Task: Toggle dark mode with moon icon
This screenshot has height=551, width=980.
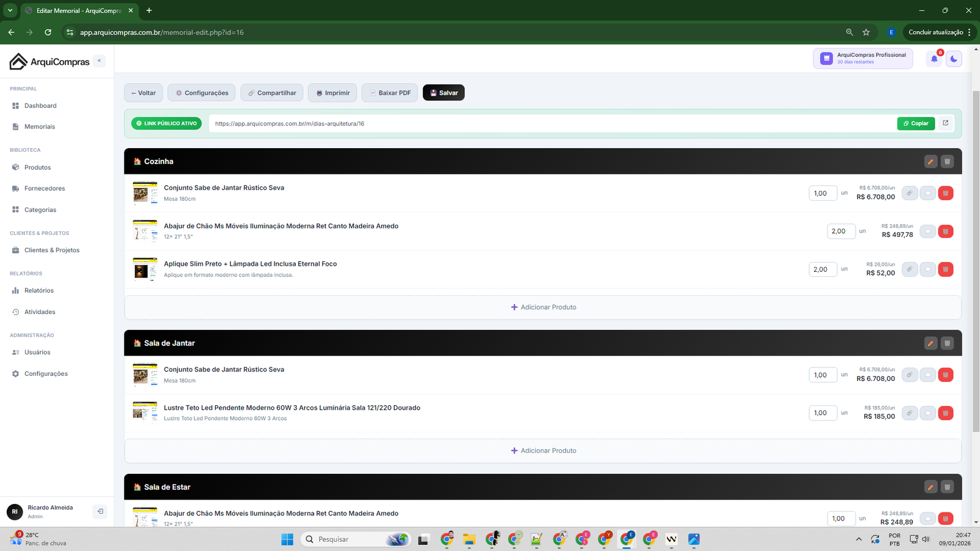Action: click(954, 59)
